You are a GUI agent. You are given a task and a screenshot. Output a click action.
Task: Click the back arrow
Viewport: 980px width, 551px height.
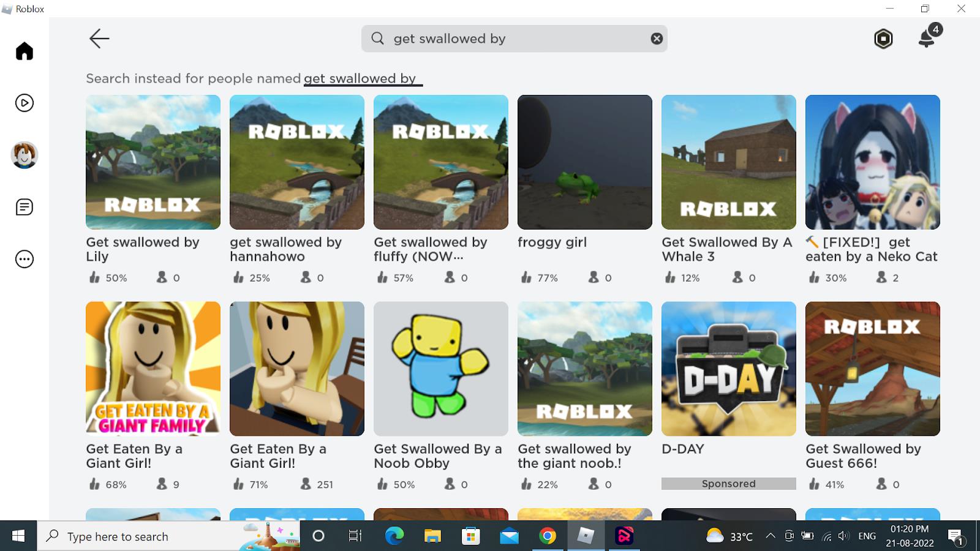[99, 39]
